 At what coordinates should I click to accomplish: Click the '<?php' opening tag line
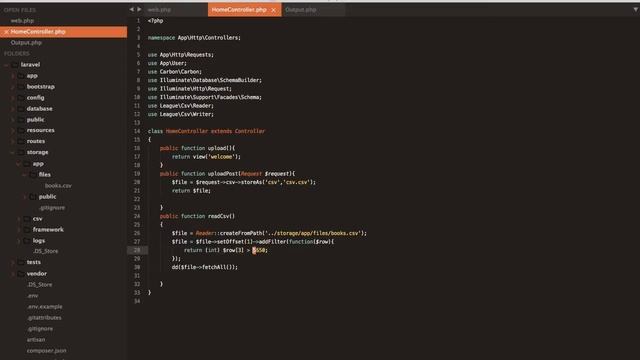tap(156, 21)
